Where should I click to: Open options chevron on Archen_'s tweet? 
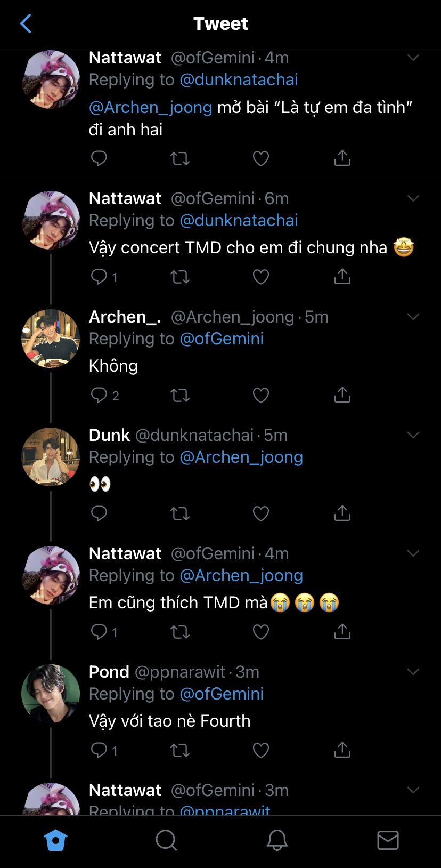[x=413, y=317]
